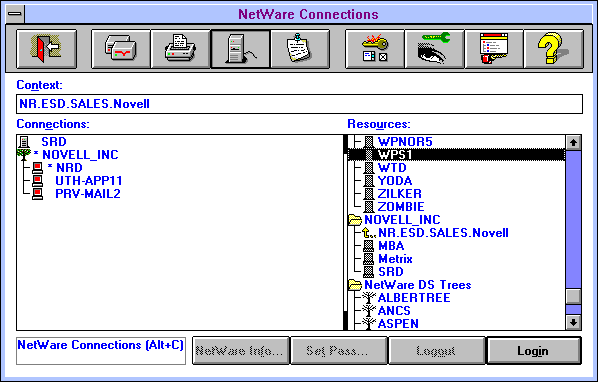Viewport: 598px width, 382px height.
Task: Open the Send Messages pinned-note icon
Action: point(300,49)
